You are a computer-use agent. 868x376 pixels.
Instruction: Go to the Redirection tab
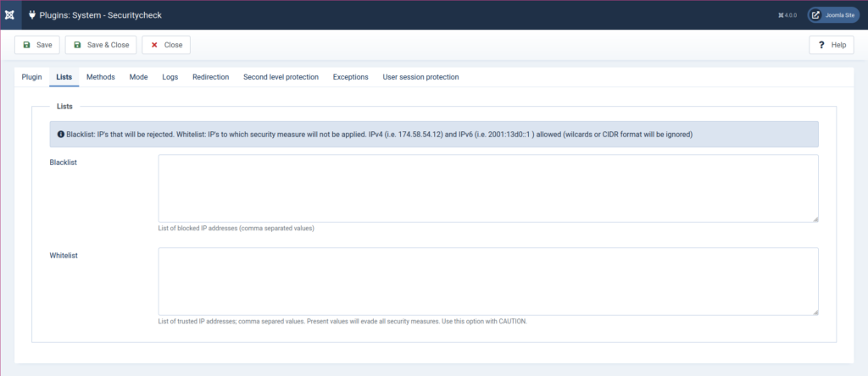click(211, 77)
